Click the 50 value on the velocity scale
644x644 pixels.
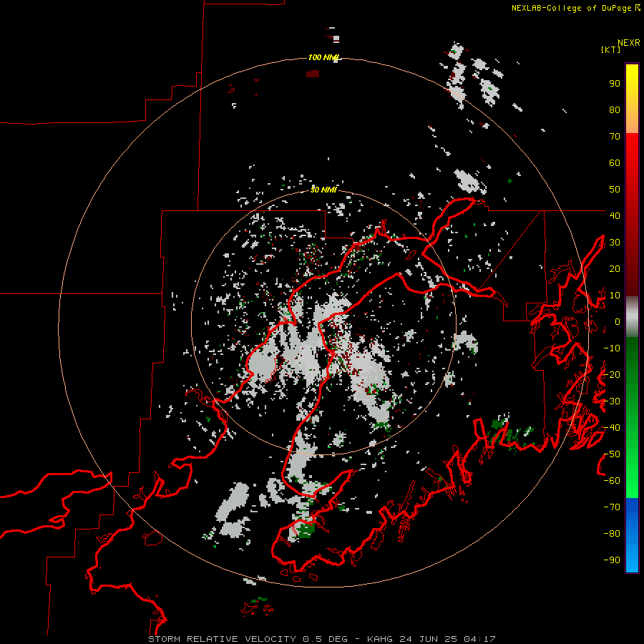click(x=615, y=190)
